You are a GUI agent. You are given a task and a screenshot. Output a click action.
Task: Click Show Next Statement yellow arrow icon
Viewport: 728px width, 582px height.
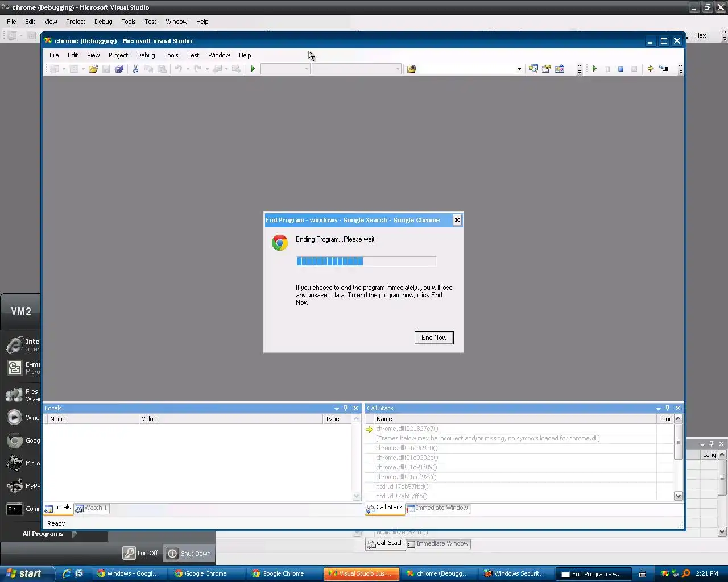point(650,69)
